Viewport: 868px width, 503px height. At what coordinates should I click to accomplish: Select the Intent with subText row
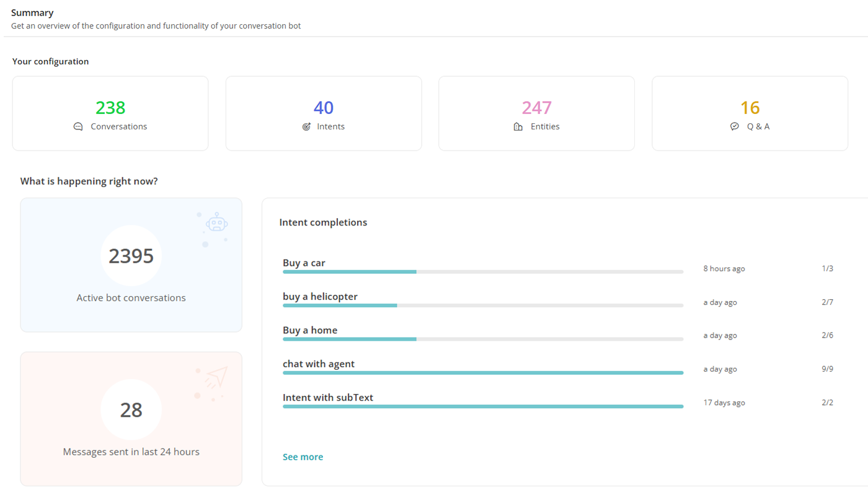pyautogui.click(x=328, y=398)
